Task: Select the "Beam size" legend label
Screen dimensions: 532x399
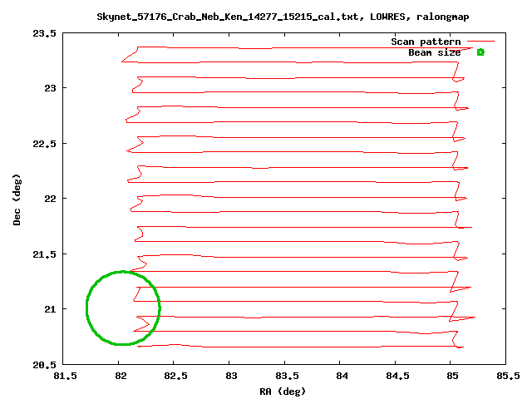Action: click(434, 52)
